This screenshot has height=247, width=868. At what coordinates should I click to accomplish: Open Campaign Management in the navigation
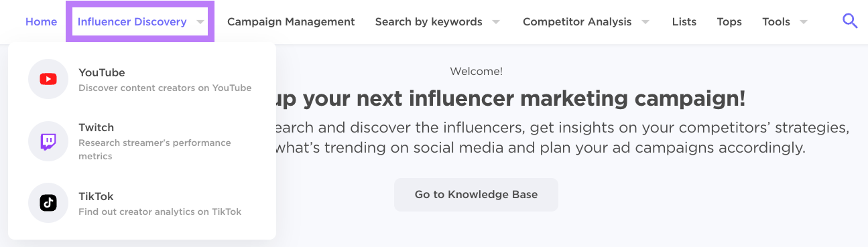(291, 21)
